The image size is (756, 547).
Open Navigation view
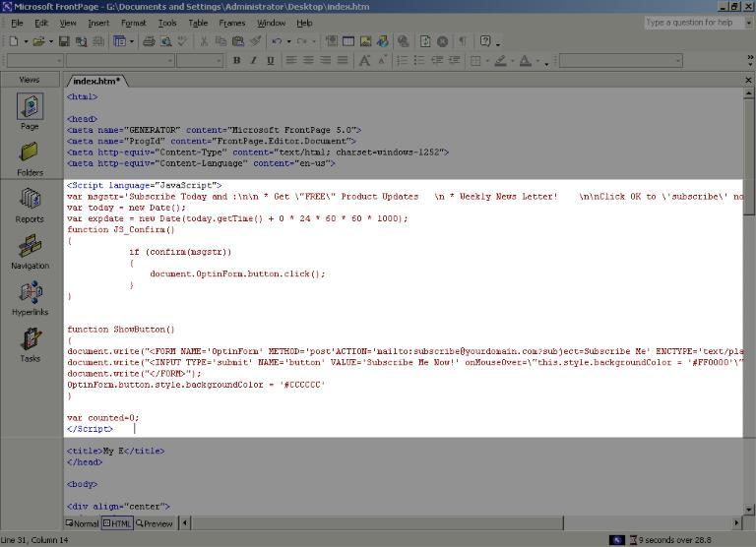[30, 251]
